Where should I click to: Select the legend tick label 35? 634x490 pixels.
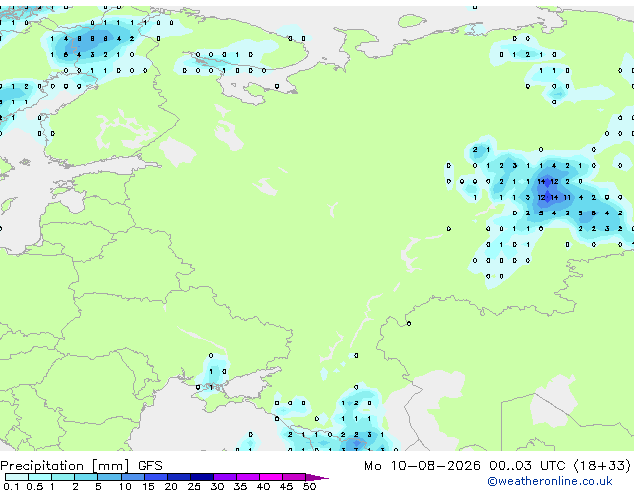click(x=240, y=486)
